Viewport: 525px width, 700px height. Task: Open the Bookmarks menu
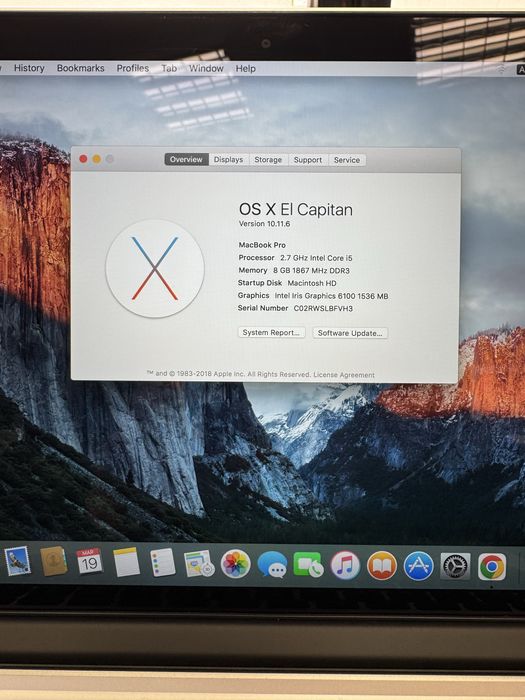[x=80, y=68]
